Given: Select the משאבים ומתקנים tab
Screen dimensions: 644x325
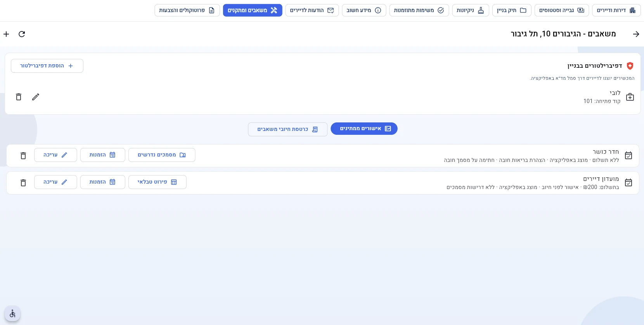Looking at the screenshot, I should 253,10.
